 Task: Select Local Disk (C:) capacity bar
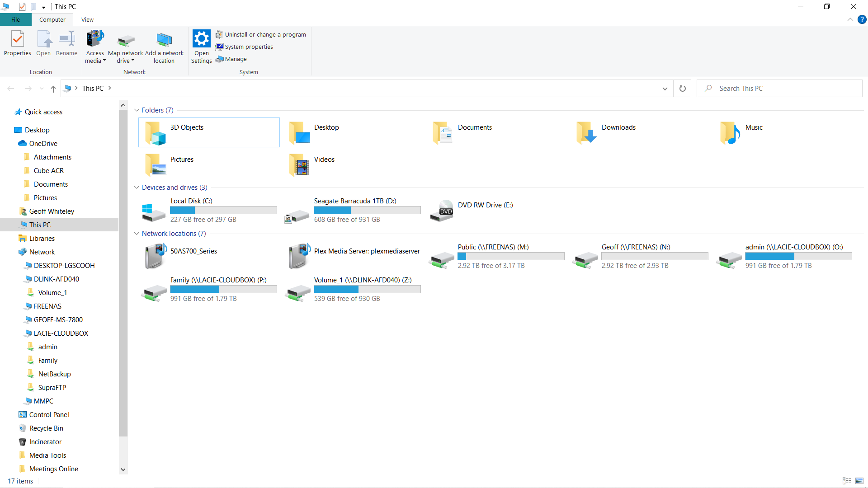tap(223, 210)
